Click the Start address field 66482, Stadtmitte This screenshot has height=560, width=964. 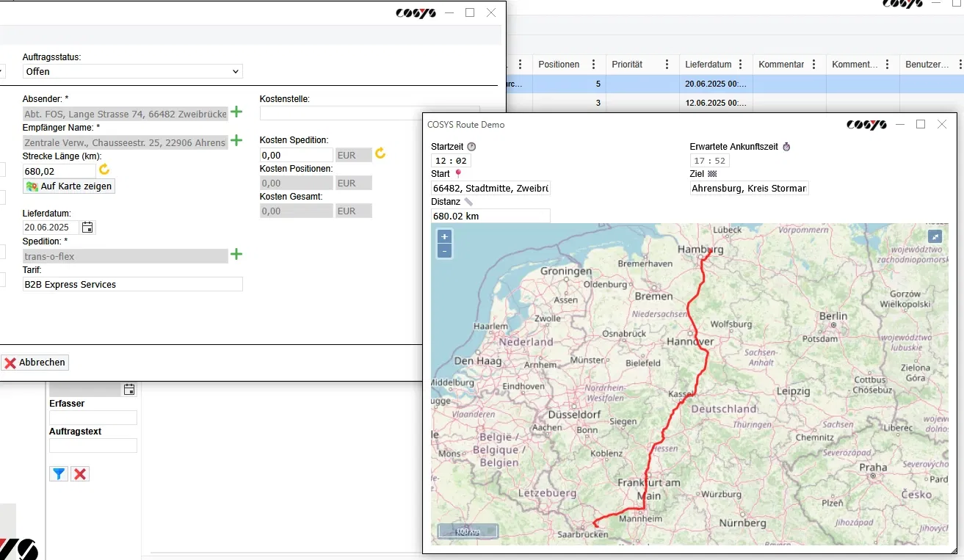490,189
